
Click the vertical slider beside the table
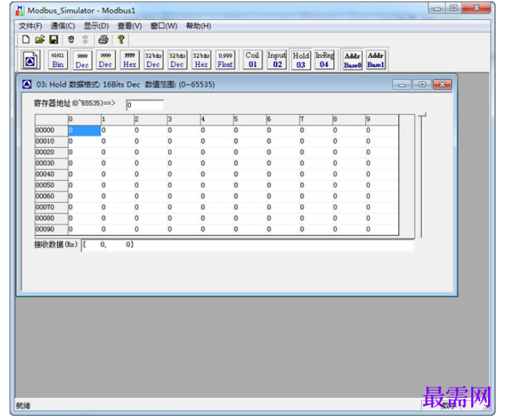422,176
